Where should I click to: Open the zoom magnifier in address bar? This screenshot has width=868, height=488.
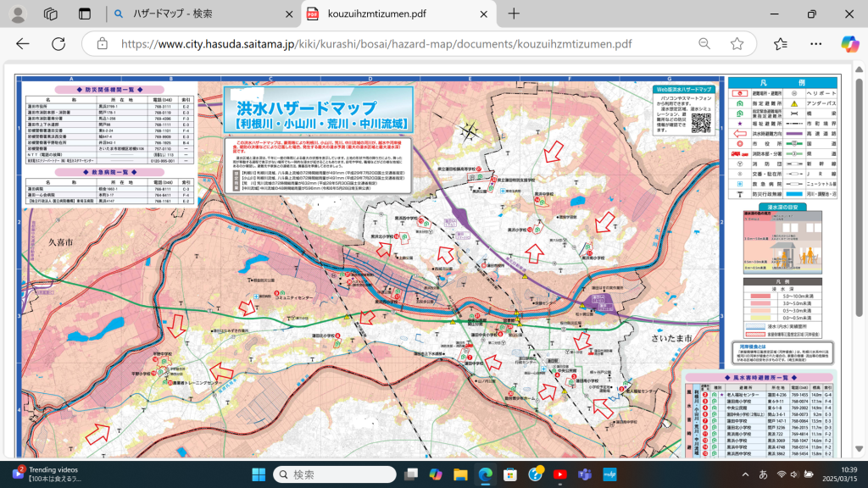(x=704, y=44)
